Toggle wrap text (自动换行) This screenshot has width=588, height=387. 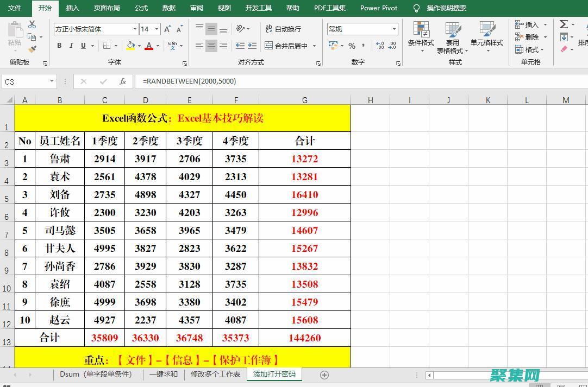[283, 29]
